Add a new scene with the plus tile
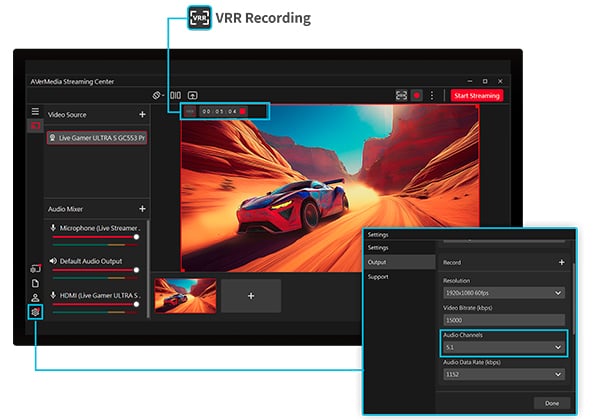The height and width of the screenshot is (420, 600). pyautogui.click(x=251, y=296)
